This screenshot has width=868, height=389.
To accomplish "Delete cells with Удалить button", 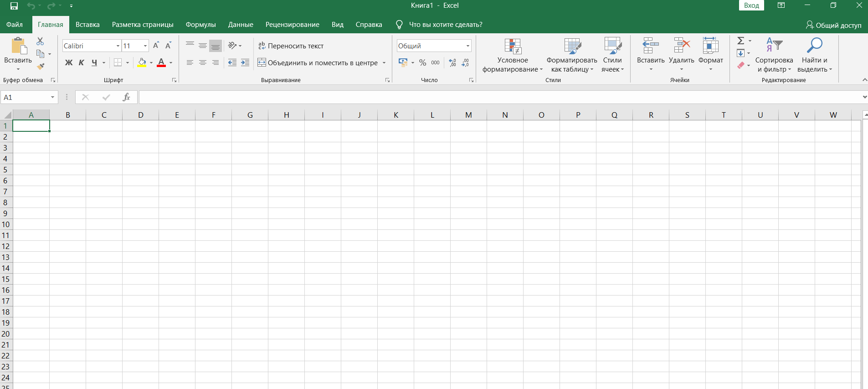I will 681,55.
